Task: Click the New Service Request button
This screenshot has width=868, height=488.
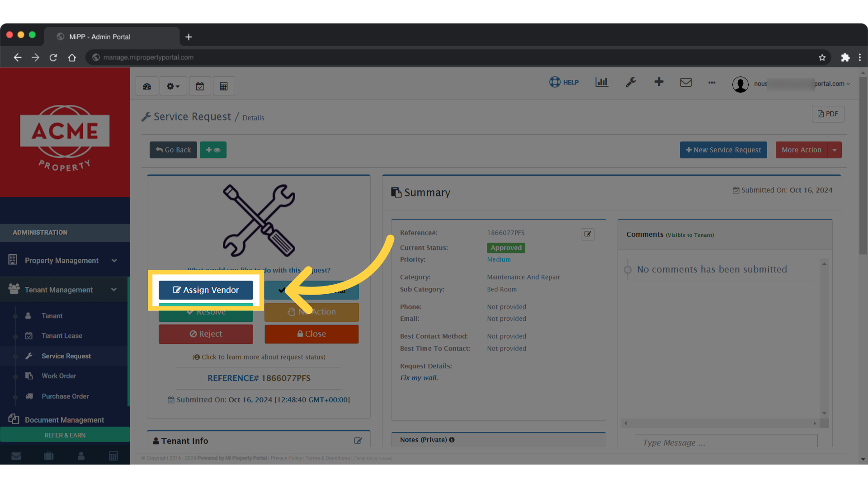Action: point(723,150)
